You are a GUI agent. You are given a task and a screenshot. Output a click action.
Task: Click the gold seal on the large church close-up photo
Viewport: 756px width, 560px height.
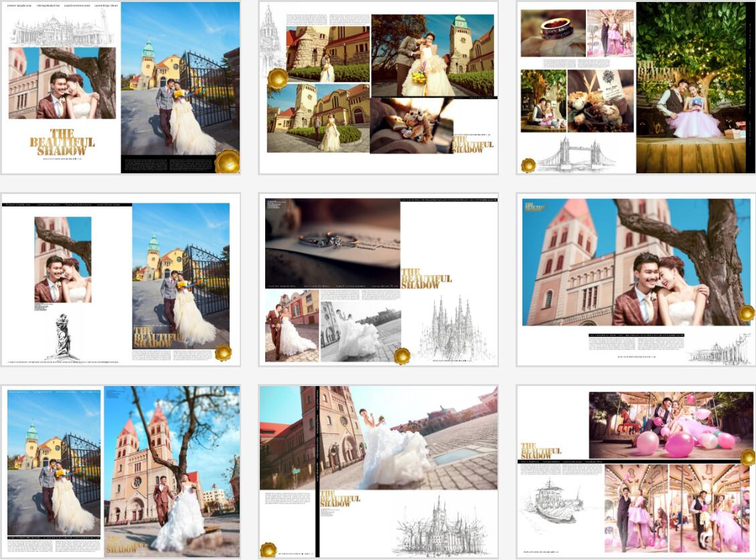coord(746,313)
